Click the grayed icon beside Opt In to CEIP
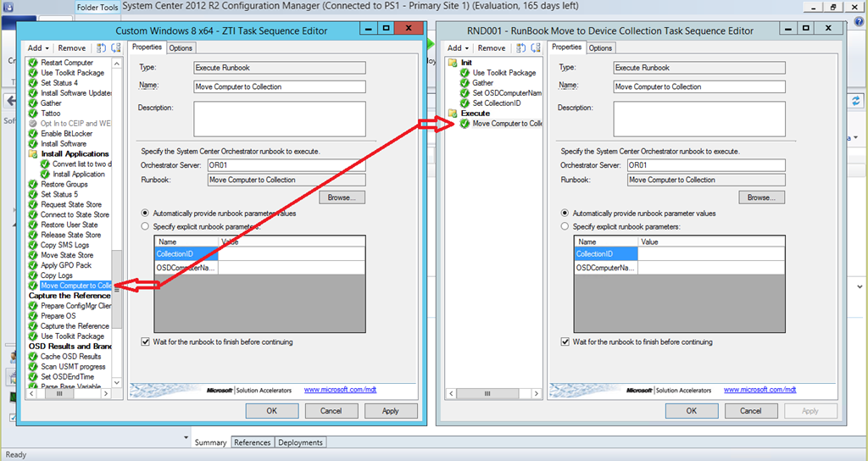The height and width of the screenshot is (461, 868). 33,124
